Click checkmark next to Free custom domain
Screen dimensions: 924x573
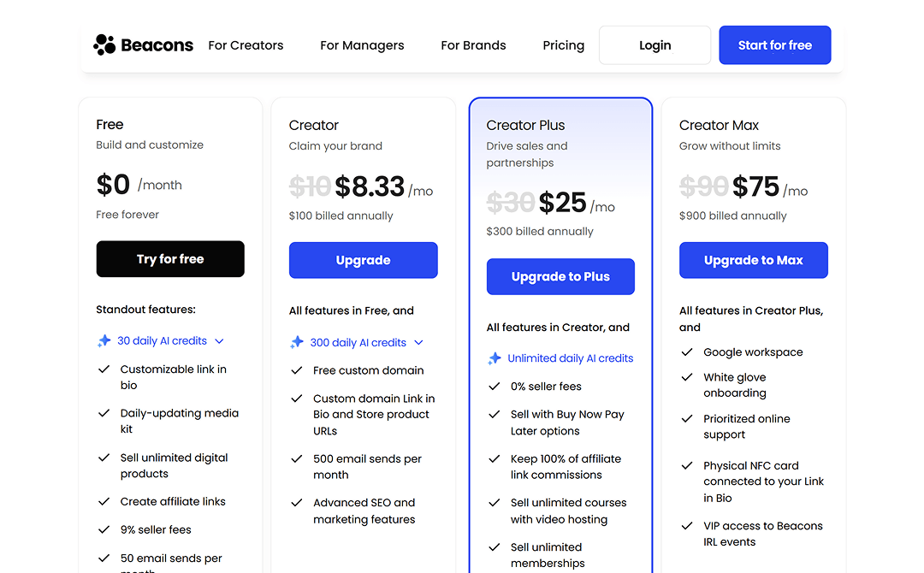point(297,370)
